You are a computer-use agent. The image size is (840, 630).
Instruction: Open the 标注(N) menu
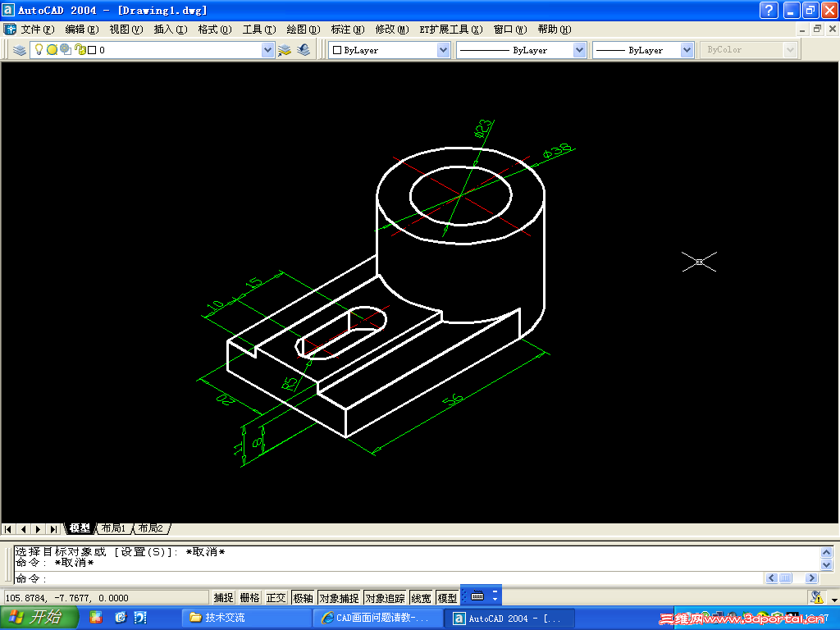[348, 30]
